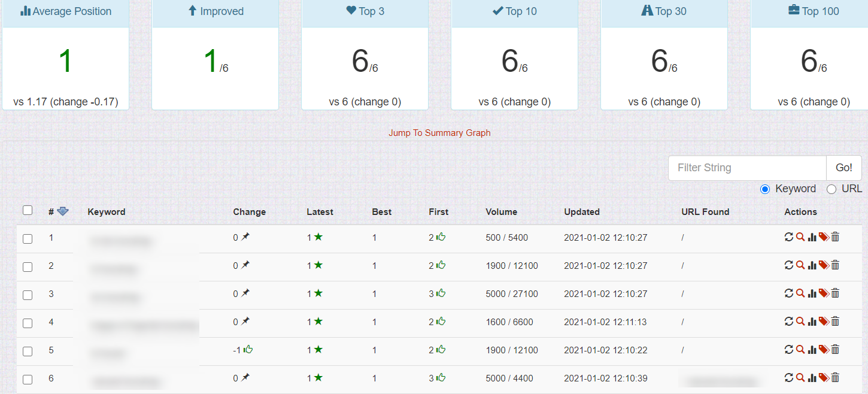Viewport: 868px width, 394px height.
Task: Sort table by Best column header
Action: click(382, 212)
